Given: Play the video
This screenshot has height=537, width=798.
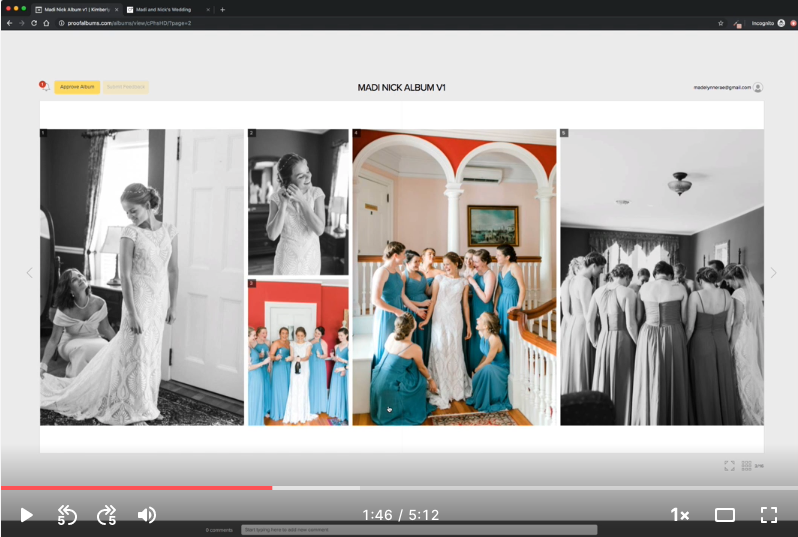Looking at the screenshot, I should tap(26, 515).
